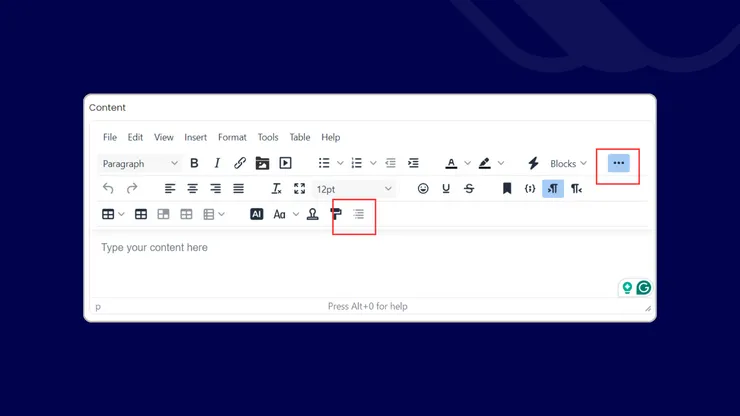Click the green Grammarly button

click(644, 287)
